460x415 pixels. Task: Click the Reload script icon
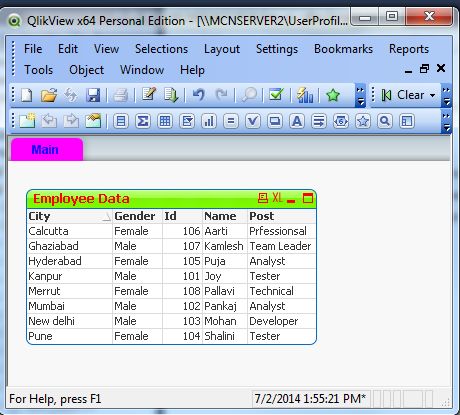point(171,95)
